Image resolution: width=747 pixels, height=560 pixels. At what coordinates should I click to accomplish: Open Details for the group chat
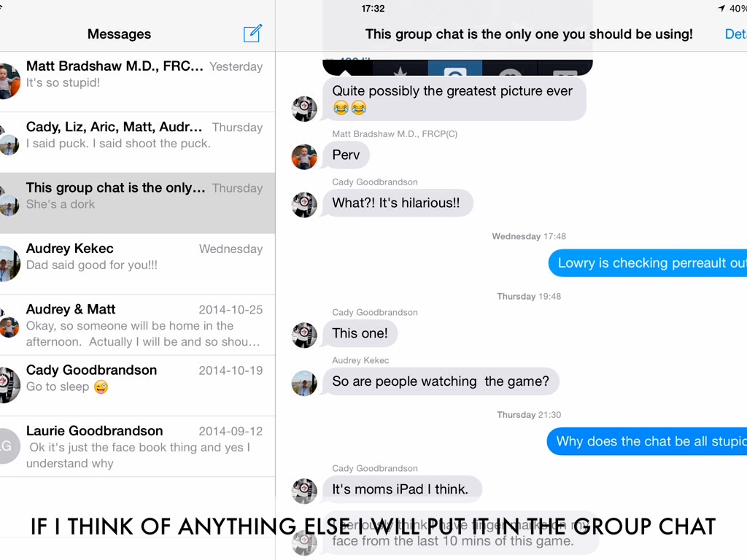(735, 34)
